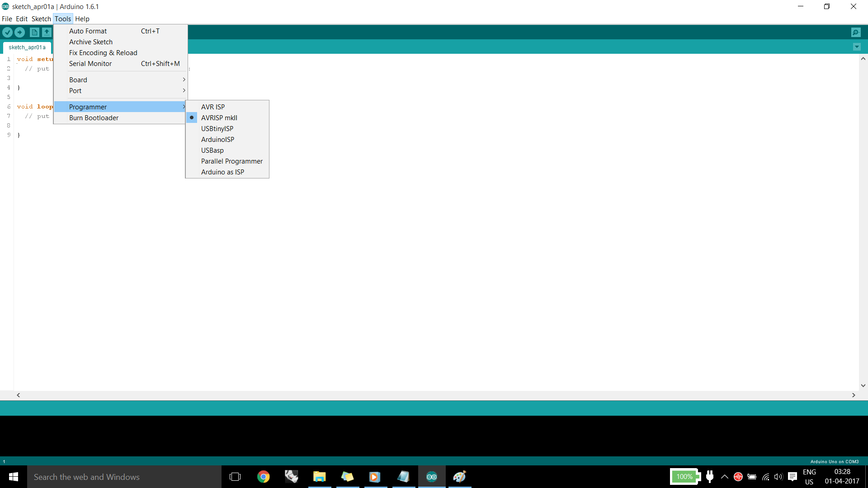Select ArduinoISP programmer

(227, 140)
